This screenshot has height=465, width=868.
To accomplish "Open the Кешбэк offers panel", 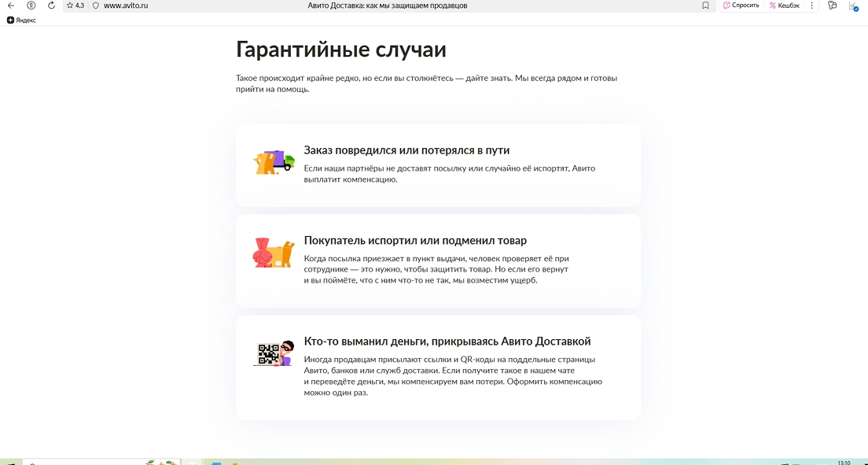I will (x=790, y=6).
